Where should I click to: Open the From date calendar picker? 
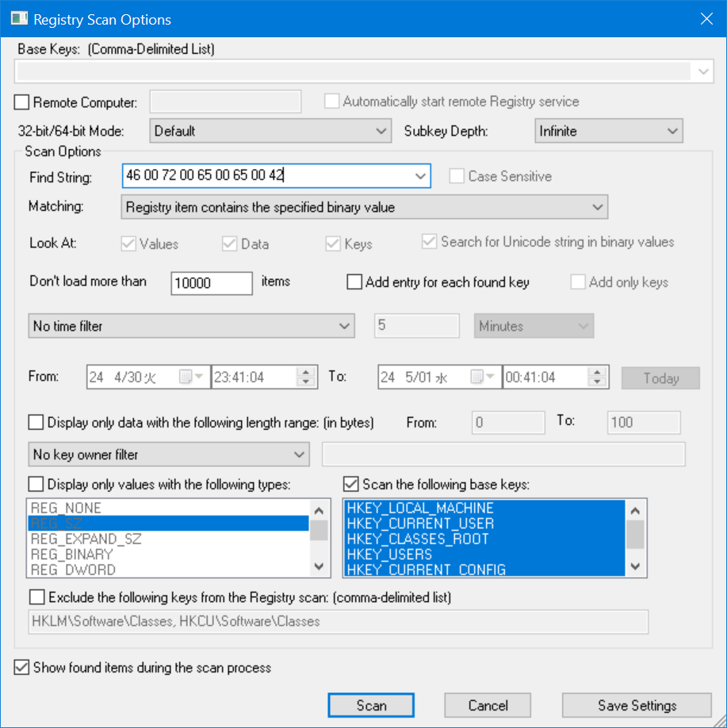coord(191,377)
